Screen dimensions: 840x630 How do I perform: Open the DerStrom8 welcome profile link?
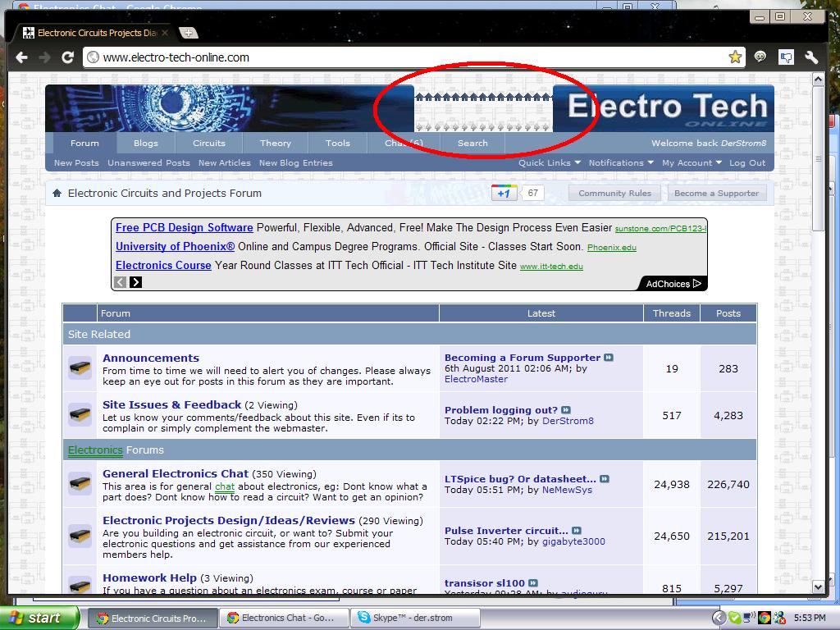743,143
